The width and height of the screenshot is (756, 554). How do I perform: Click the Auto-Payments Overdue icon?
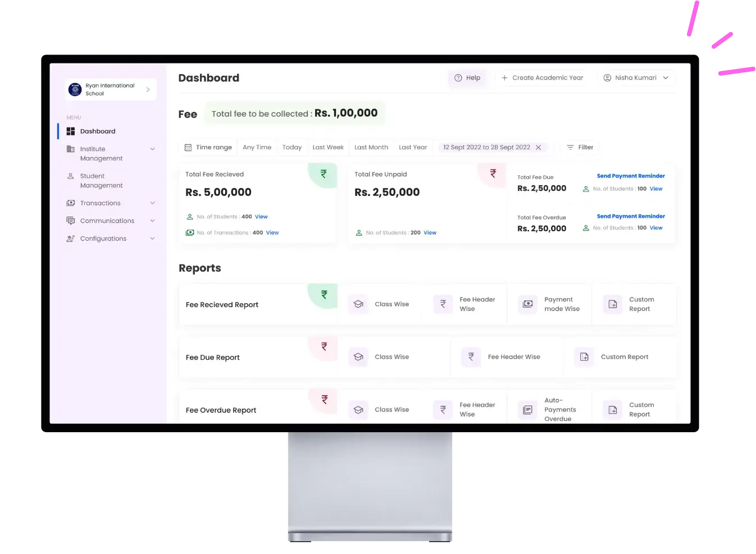[527, 410]
